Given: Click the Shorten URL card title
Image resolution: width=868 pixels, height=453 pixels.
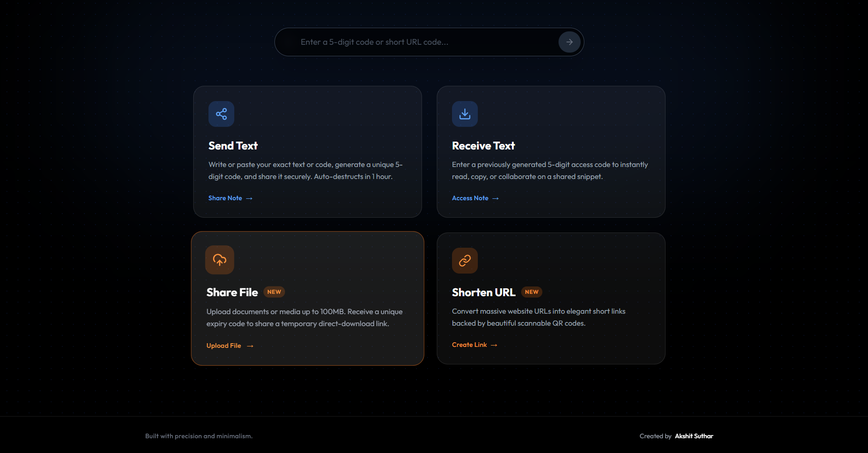Looking at the screenshot, I should (x=483, y=292).
